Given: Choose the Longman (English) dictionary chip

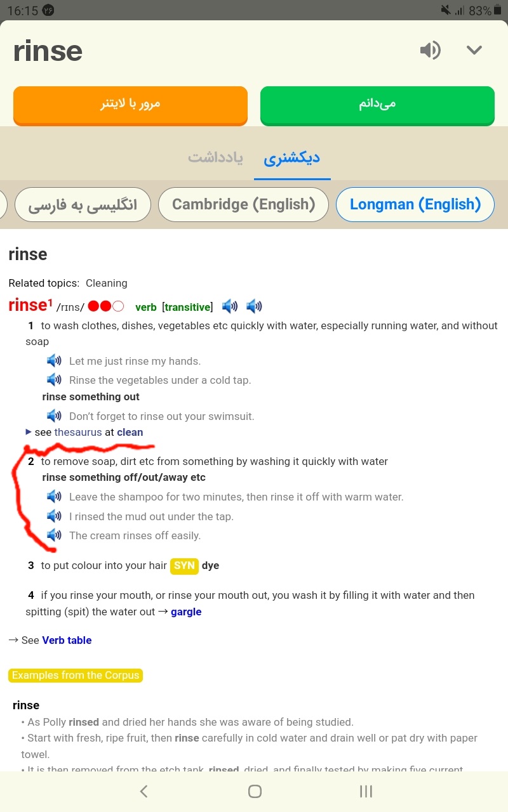Looking at the screenshot, I should tap(415, 204).
